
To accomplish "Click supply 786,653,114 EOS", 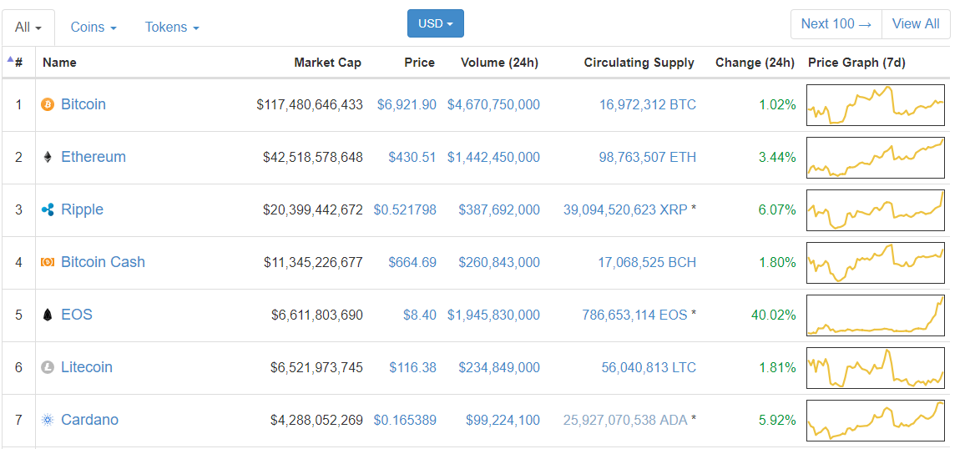I will point(634,315).
